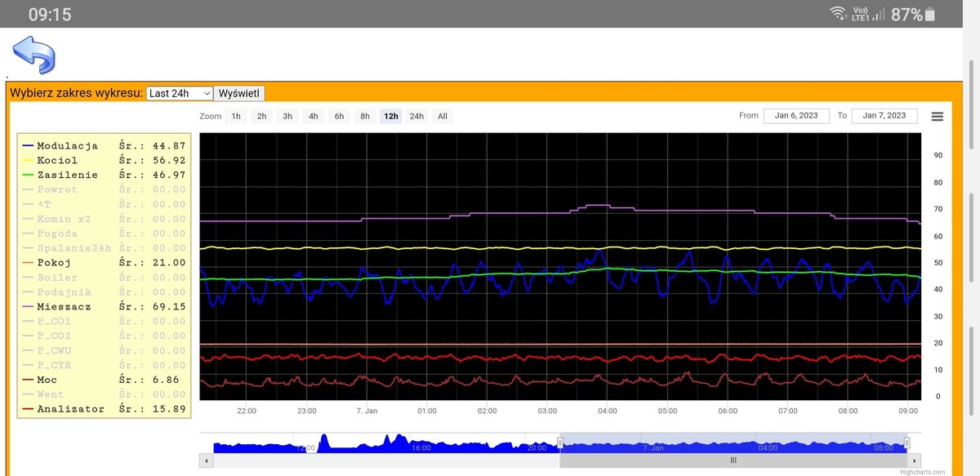Click the To date field showing Jan 7, 2023
Viewport: 980px width, 476px height.
tap(884, 115)
